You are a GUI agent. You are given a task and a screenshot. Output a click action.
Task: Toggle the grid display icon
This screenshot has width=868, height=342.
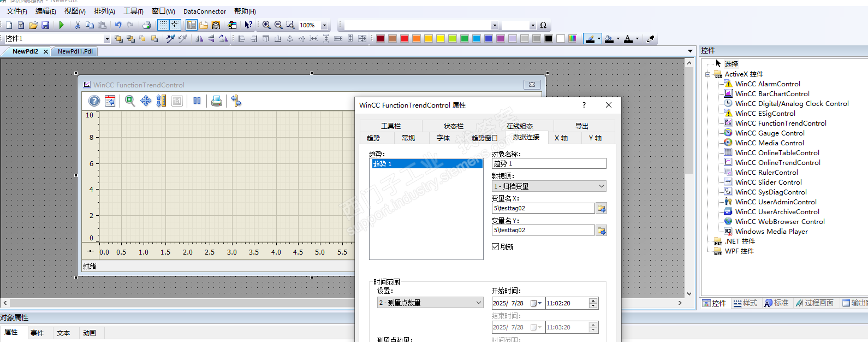(163, 25)
